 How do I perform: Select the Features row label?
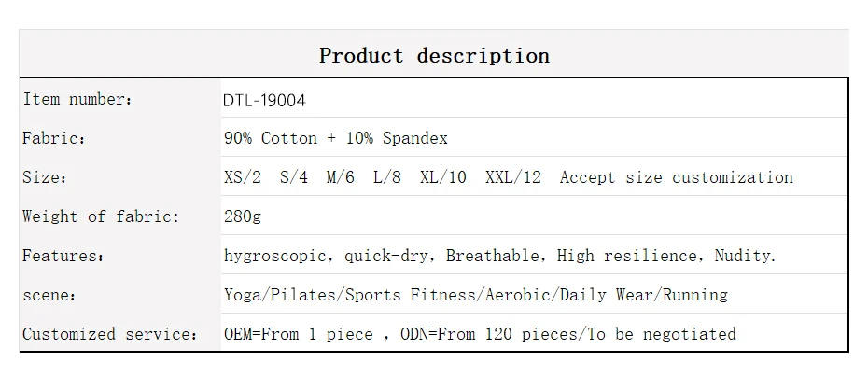(63, 256)
